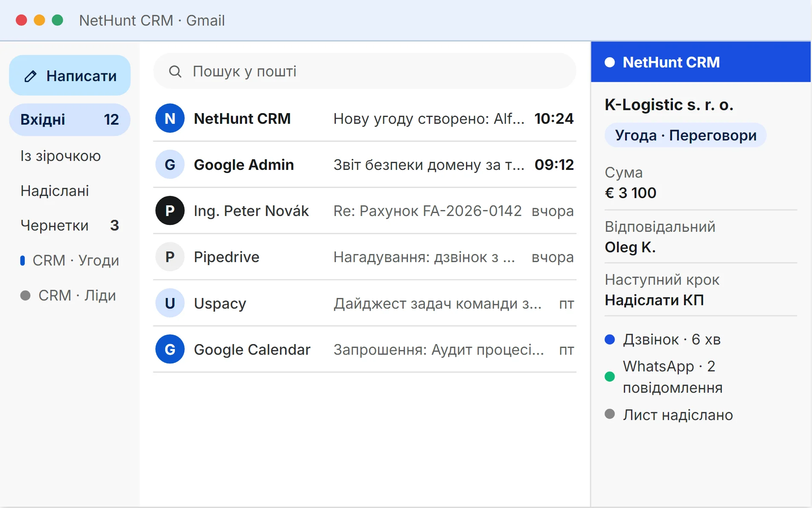Click the 10:24 timestamp
This screenshot has height=508, width=812.
554,119
